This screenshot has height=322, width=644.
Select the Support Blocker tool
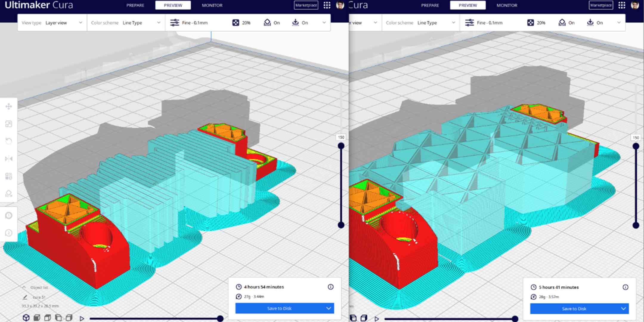(9, 194)
